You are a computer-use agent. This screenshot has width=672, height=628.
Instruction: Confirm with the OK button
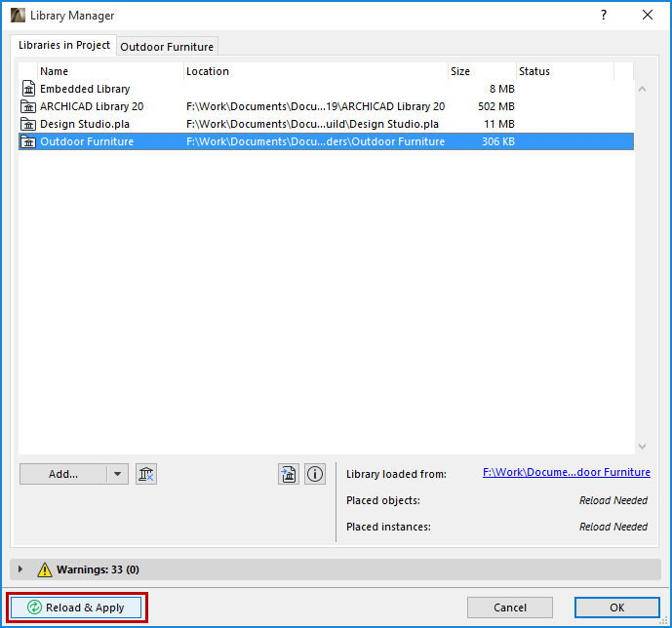pos(617,608)
